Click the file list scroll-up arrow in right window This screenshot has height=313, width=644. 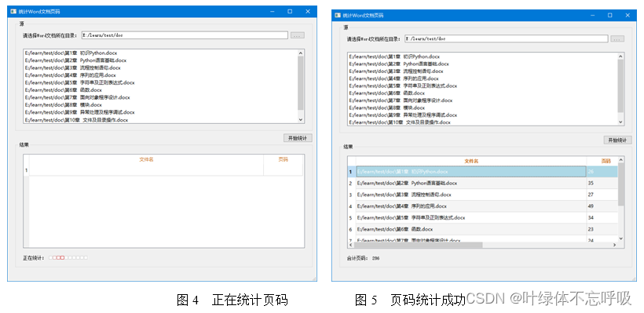(x=620, y=56)
